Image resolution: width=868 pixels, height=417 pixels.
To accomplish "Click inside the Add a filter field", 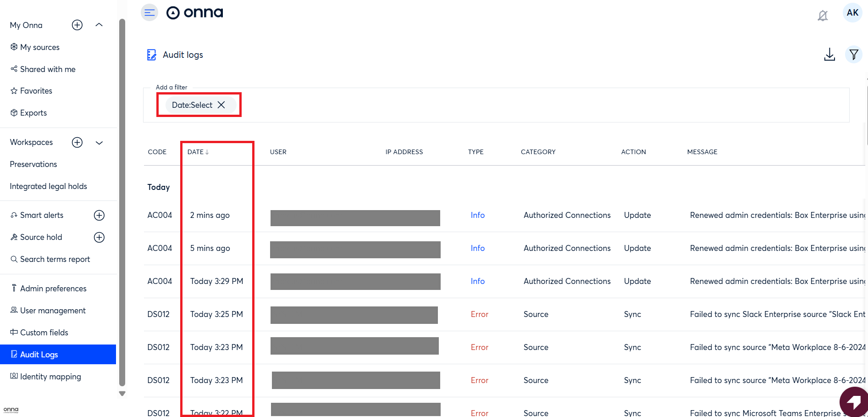I will (504, 105).
